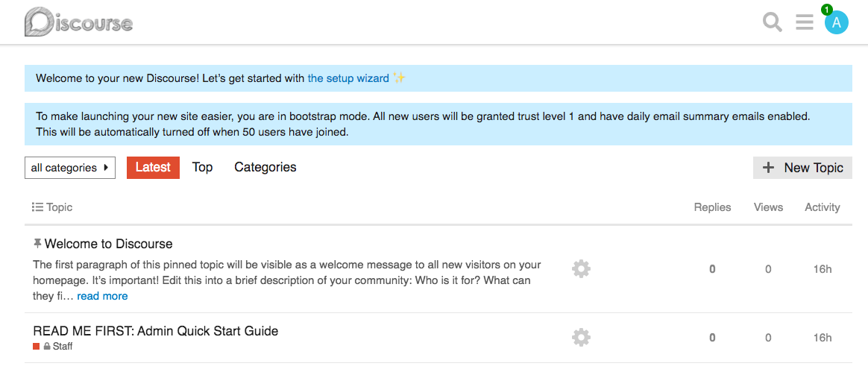Open the user avatar menu
The height and width of the screenshot is (372, 868).
(837, 23)
